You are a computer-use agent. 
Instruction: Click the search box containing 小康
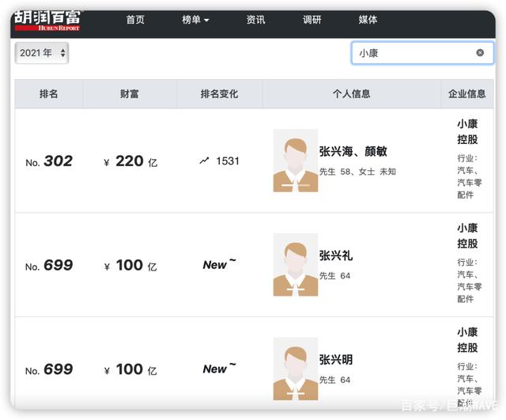tap(422, 53)
